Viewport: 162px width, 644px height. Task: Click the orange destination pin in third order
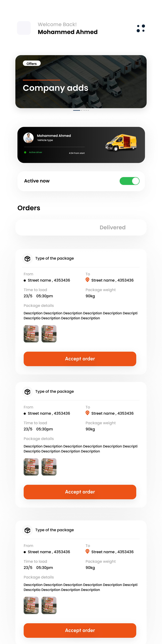87,551
